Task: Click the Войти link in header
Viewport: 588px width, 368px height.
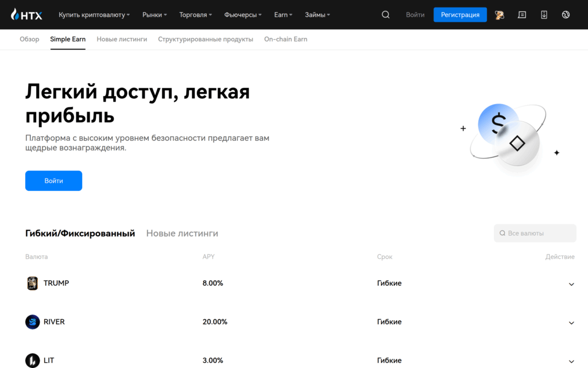Action: tap(415, 14)
